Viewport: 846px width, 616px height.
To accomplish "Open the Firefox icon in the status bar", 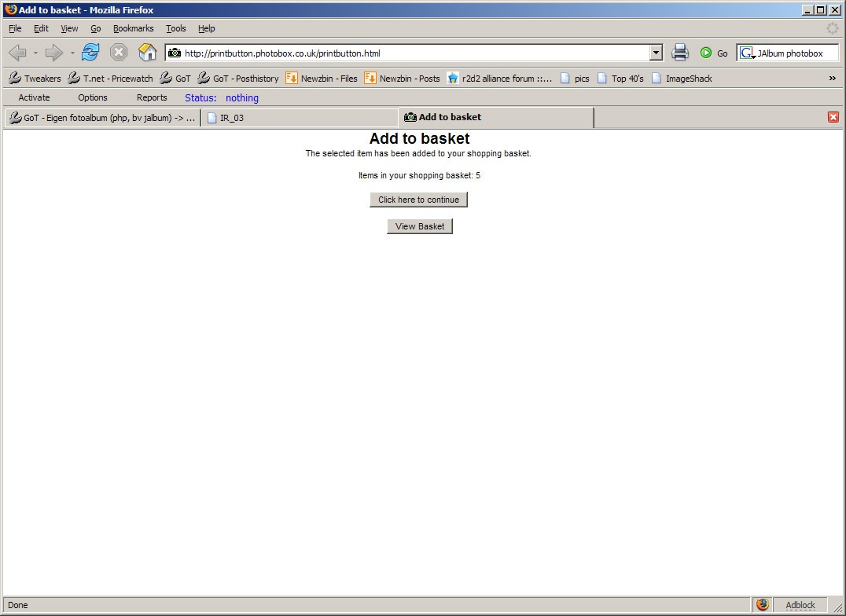I will coord(762,605).
